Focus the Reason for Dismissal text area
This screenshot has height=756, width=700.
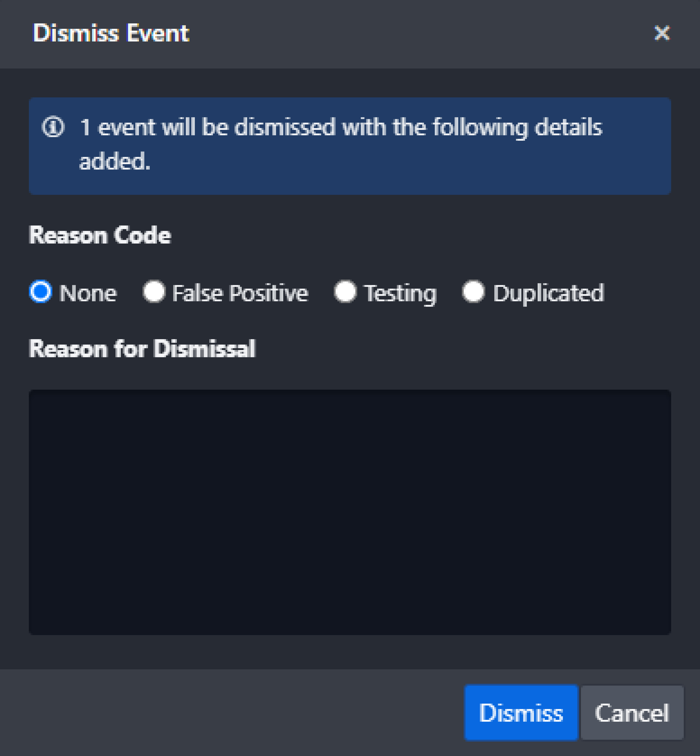point(350,512)
